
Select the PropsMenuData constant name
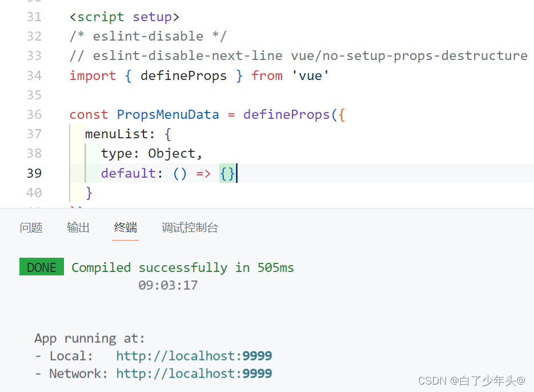click(x=168, y=114)
